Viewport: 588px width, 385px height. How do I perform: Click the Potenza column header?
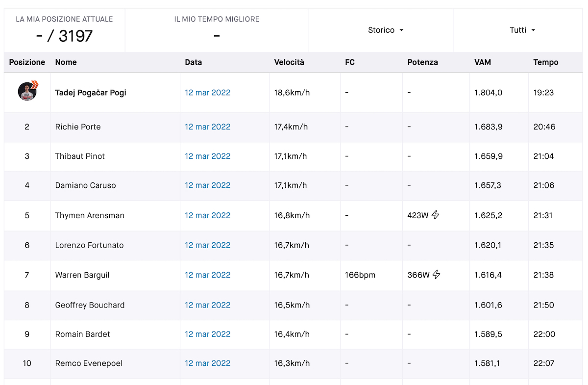(x=422, y=62)
